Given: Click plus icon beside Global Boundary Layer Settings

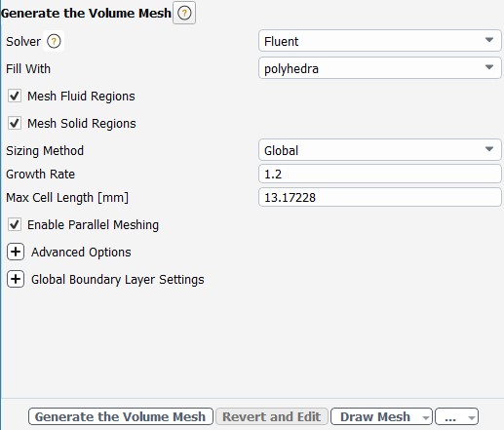Looking at the screenshot, I should [16, 279].
